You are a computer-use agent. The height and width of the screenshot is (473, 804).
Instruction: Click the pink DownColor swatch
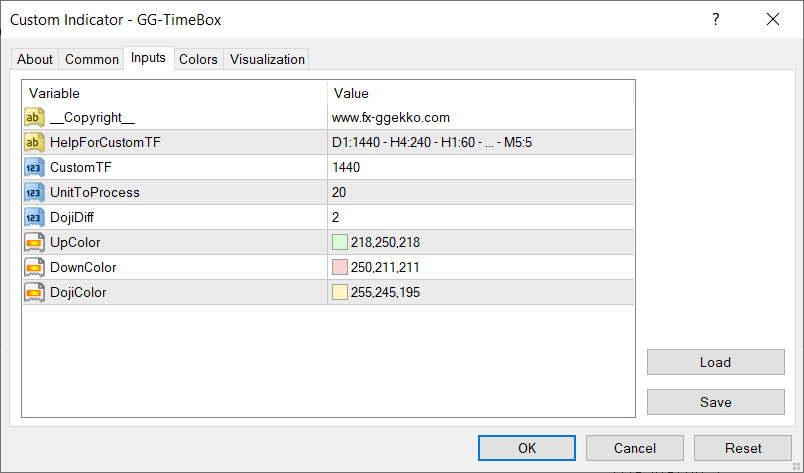[340, 267]
